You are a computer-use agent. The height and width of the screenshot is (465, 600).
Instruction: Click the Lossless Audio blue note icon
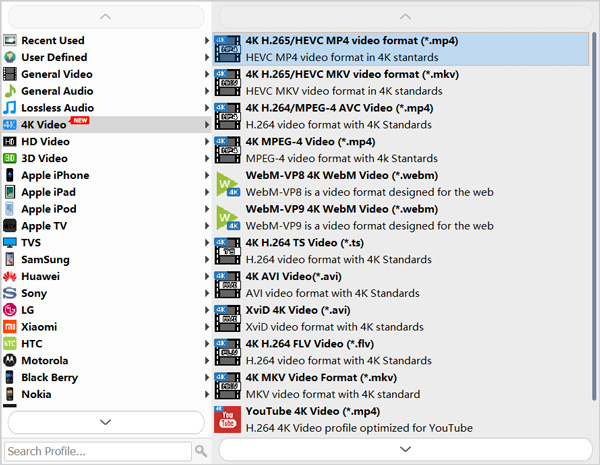point(10,108)
